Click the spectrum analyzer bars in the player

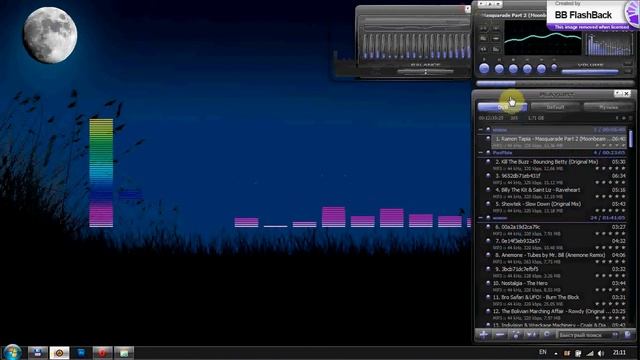point(609,44)
